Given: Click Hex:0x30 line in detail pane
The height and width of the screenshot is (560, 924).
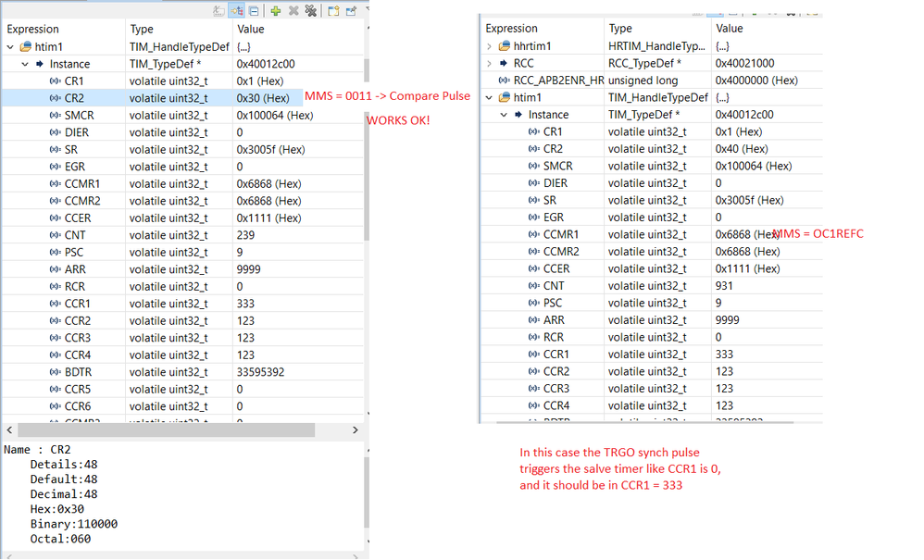Looking at the screenshot, I should coord(57,509).
